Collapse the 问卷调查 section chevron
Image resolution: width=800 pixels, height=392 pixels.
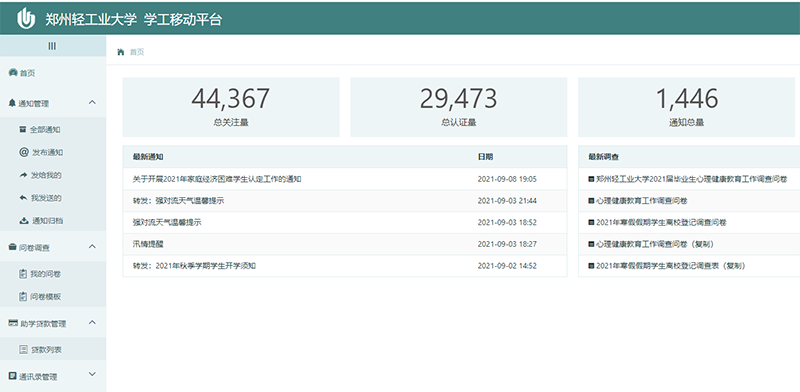(92, 247)
